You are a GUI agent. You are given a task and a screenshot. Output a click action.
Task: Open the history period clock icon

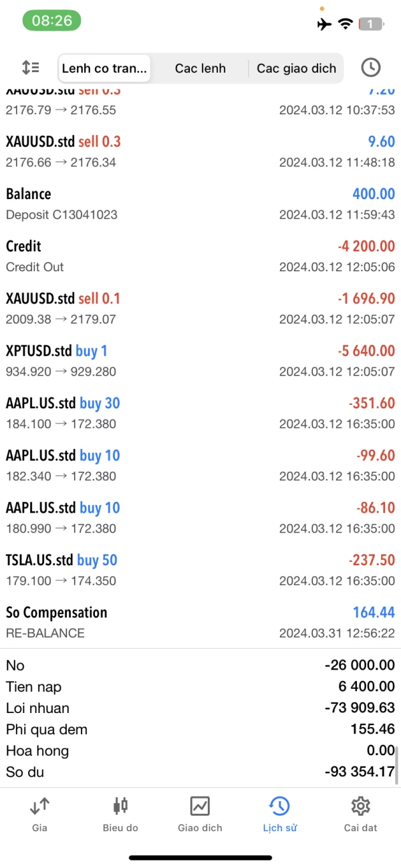point(370,67)
